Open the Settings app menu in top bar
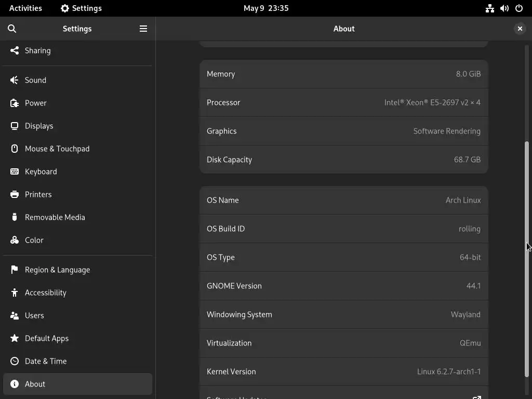532x399 pixels. tap(81, 8)
